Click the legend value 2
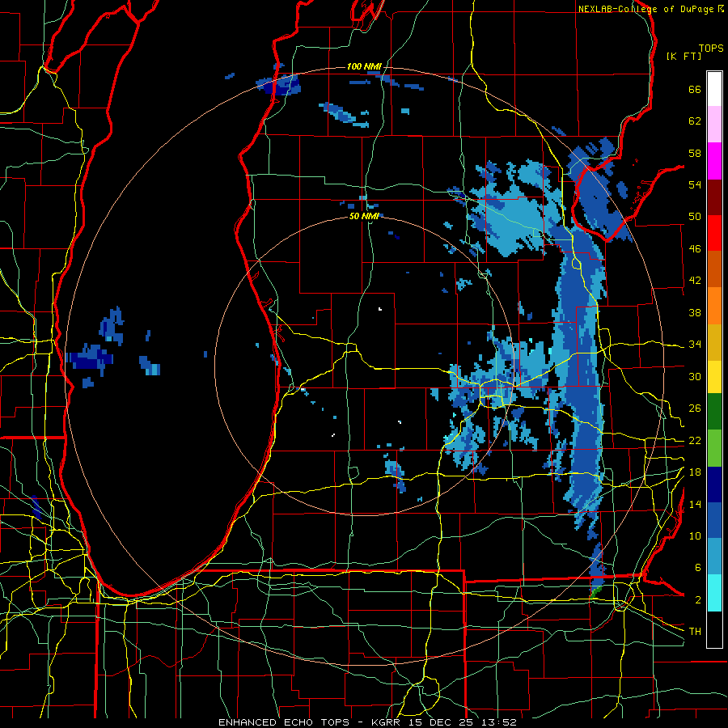Screen dimensions: 728x728 point(697,600)
